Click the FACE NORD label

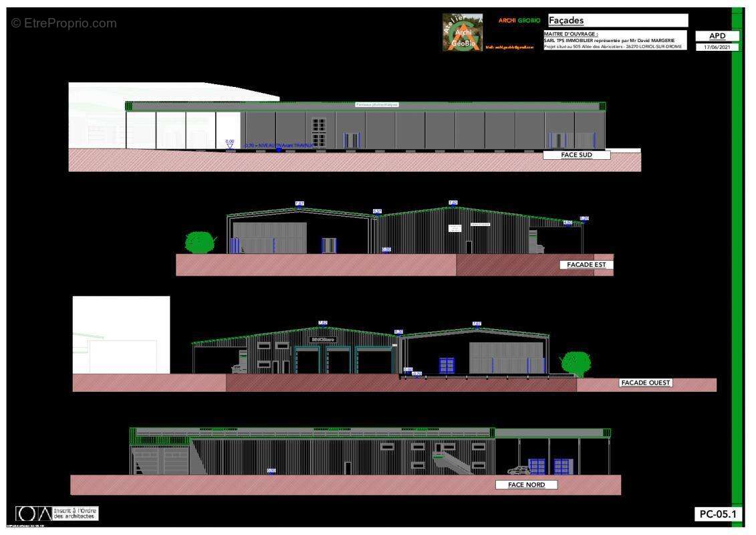pyautogui.click(x=526, y=485)
